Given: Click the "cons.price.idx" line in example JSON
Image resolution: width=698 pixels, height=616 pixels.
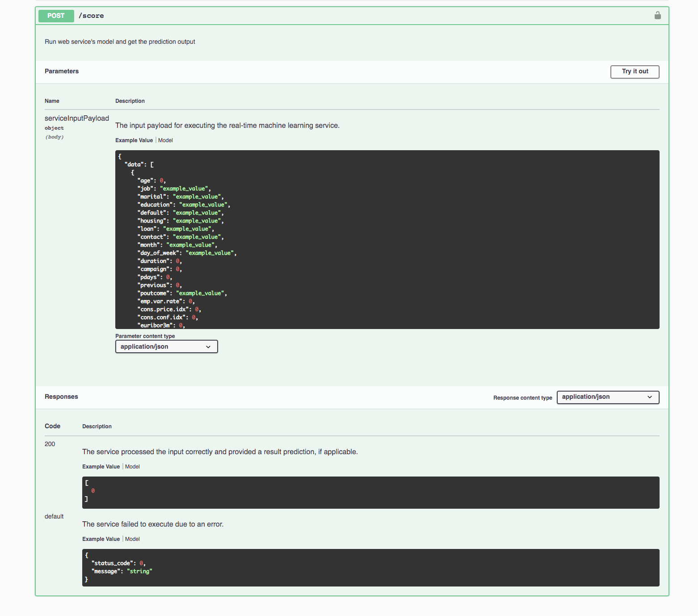Looking at the screenshot, I should click(169, 309).
